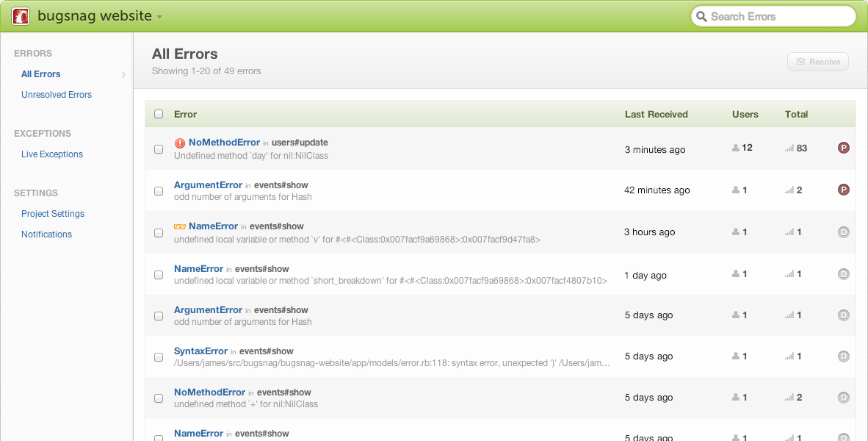Click red P badge on 42 minutes ago row
Screen dimensions: 868x441
[x=844, y=190]
